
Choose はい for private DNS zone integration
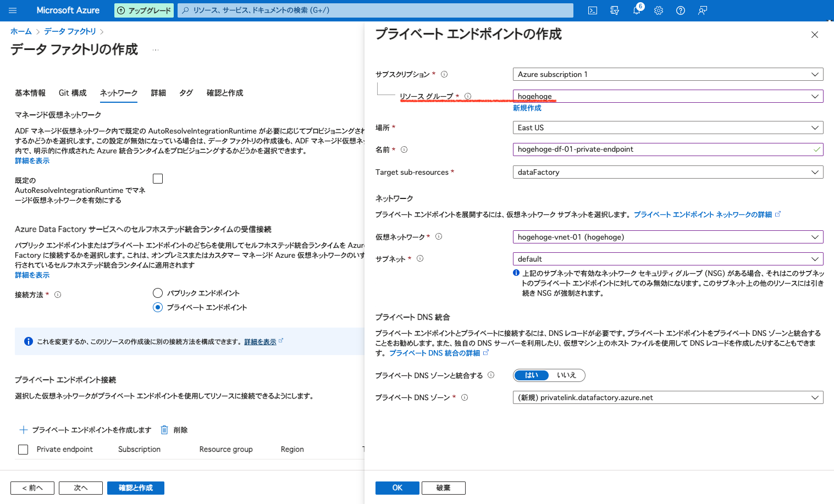pos(531,375)
